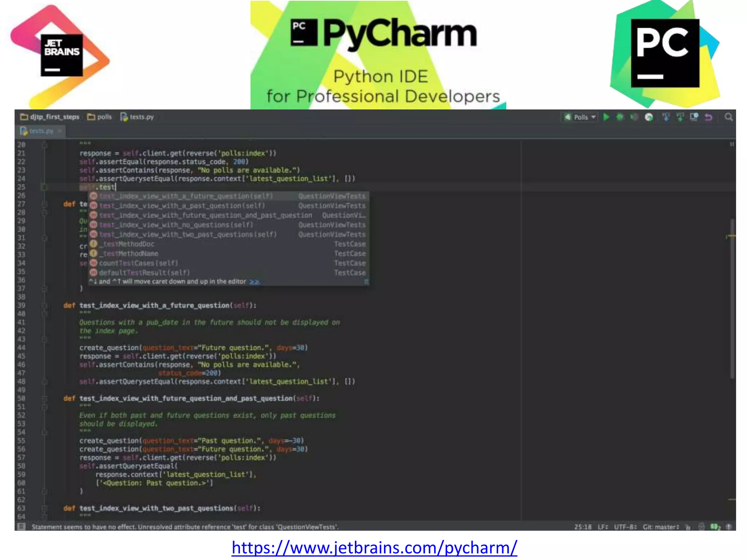Choose test_index_view_with_future_question_and_past_question suggestion
747x560 pixels.
pos(229,215)
